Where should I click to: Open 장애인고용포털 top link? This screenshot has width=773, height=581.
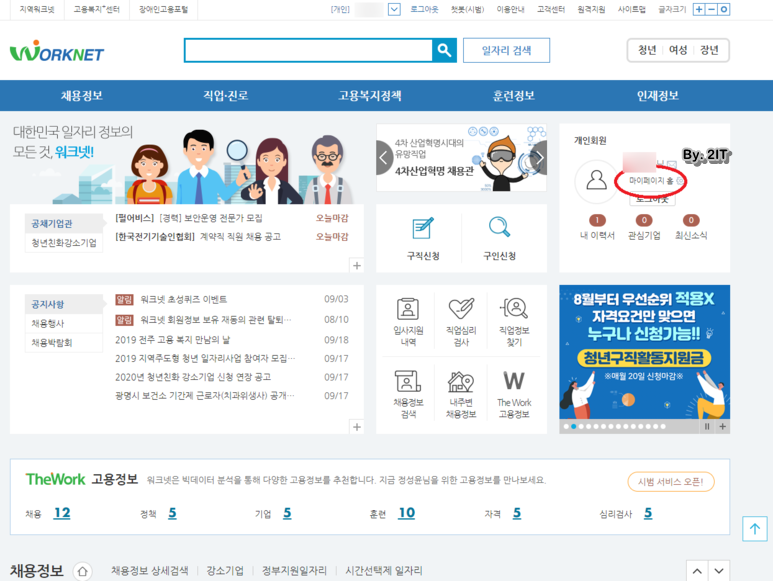click(163, 9)
